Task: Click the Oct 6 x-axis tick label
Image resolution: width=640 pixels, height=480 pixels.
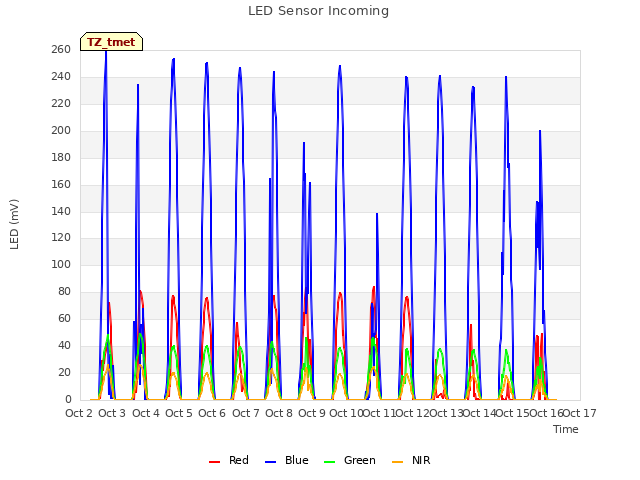Action: pyautogui.click(x=212, y=413)
